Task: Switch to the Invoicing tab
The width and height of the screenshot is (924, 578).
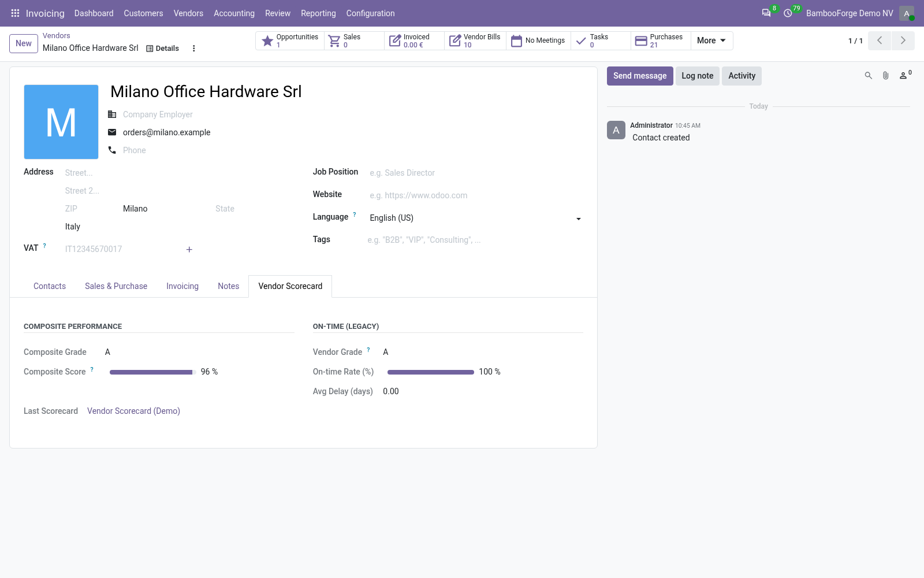Action: (182, 286)
